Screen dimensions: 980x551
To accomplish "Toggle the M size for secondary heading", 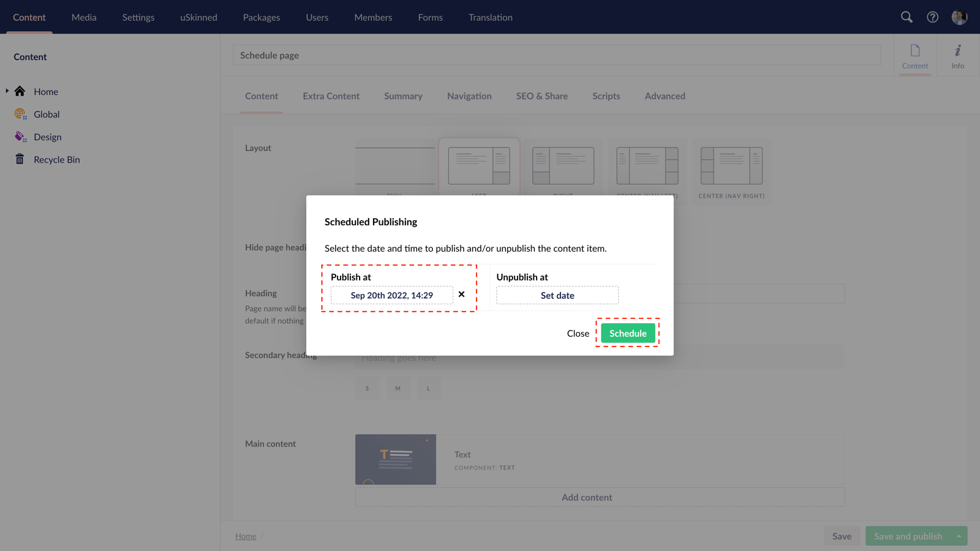I will point(398,388).
